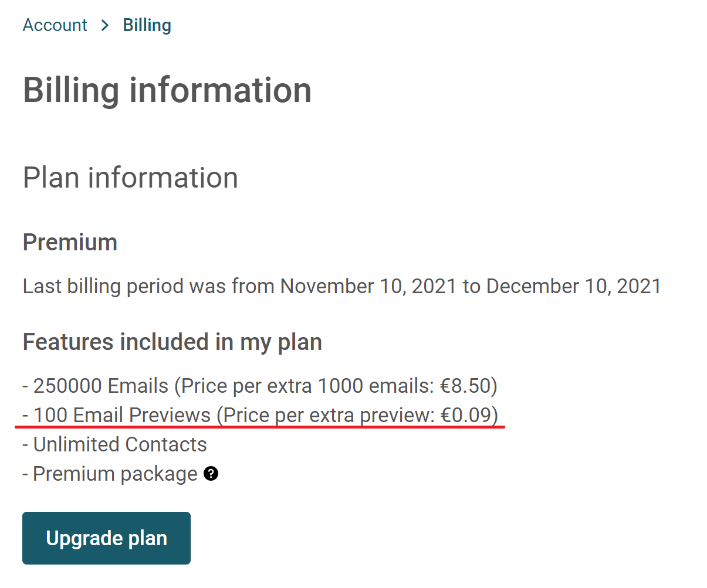Click the red underline below Email Previews
The image size is (707, 588).
260,427
